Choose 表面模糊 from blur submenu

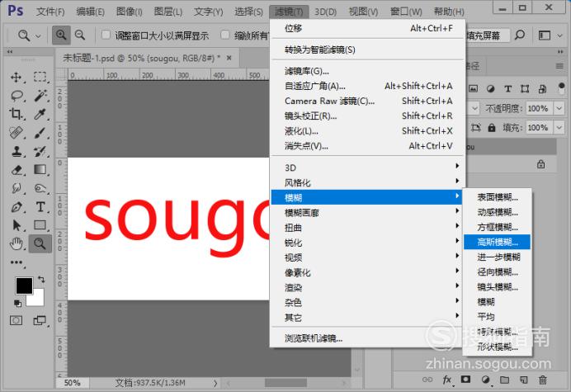pyautogui.click(x=497, y=197)
